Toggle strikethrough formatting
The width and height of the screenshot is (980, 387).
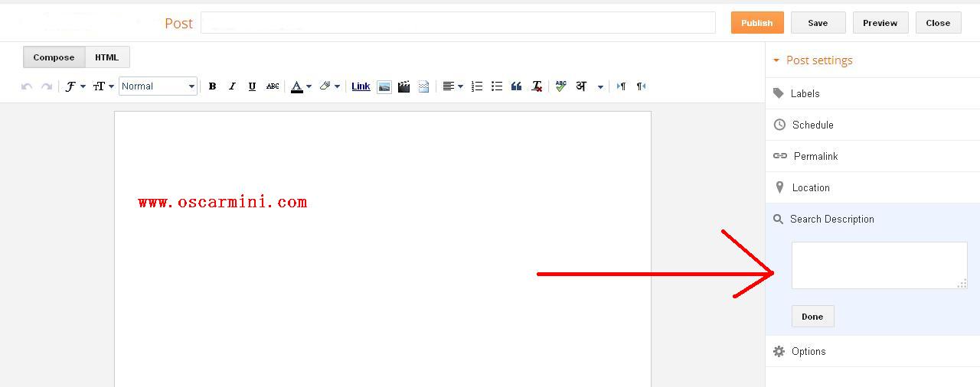[273, 86]
